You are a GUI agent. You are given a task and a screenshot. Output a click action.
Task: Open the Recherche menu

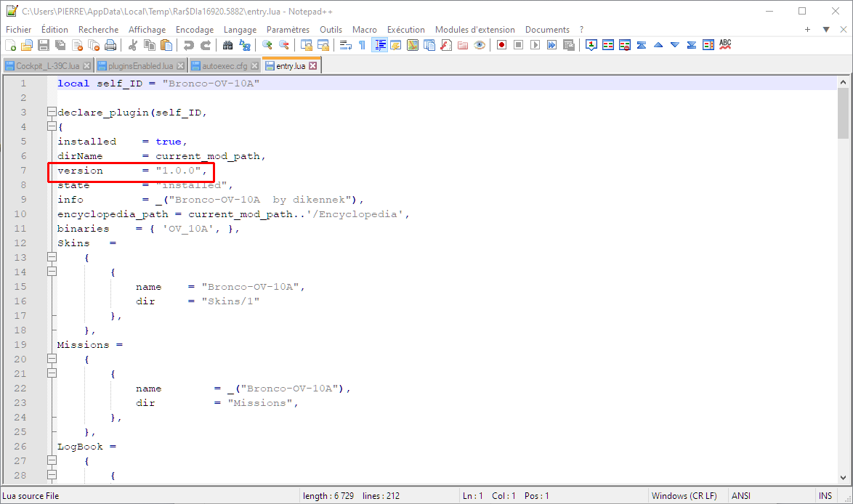[98, 29]
